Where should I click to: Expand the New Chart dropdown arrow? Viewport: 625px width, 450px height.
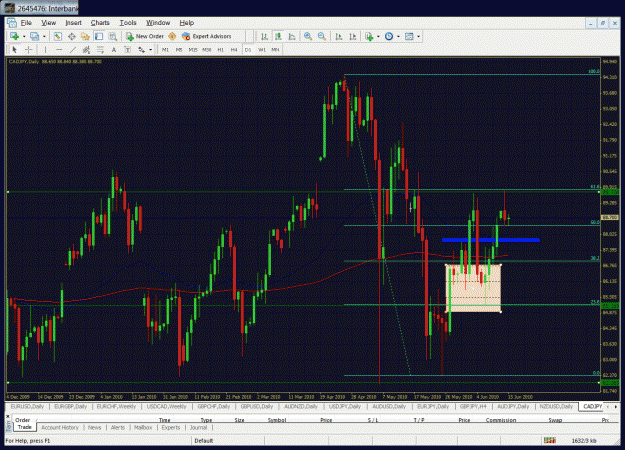[24, 36]
